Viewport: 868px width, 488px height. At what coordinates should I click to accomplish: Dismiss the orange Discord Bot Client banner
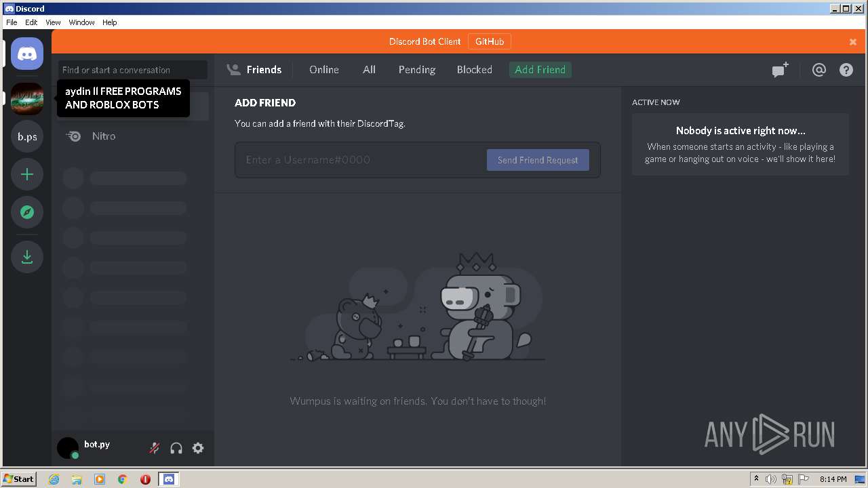click(x=853, y=42)
